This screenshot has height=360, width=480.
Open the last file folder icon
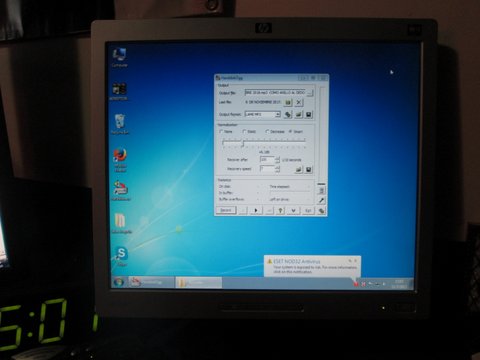pos(288,102)
